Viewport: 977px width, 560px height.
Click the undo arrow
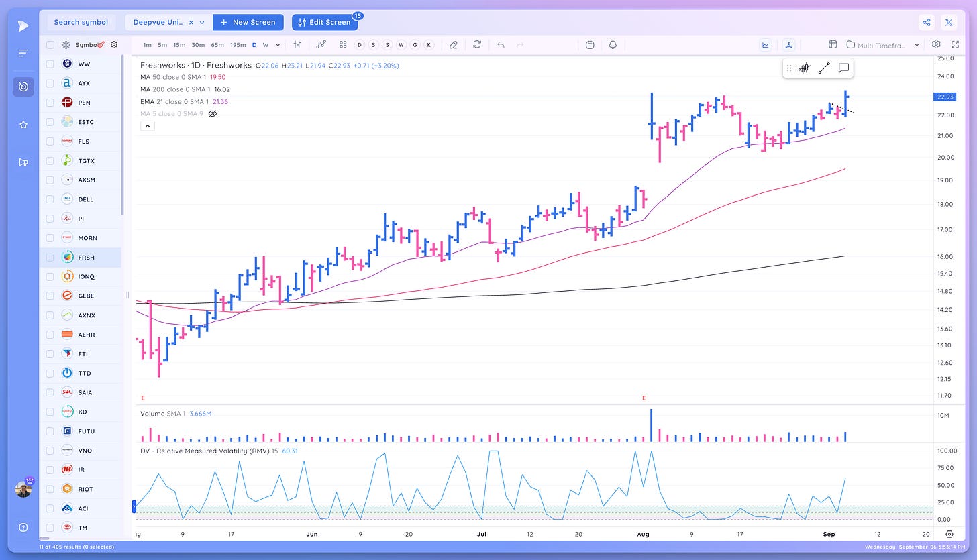(x=501, y=44)
